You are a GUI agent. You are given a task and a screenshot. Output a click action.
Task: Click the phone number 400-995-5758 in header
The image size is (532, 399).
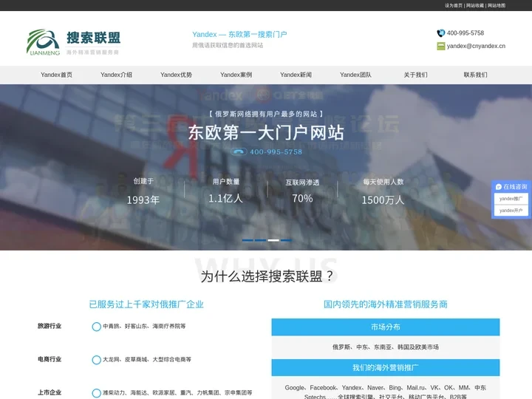465,33
